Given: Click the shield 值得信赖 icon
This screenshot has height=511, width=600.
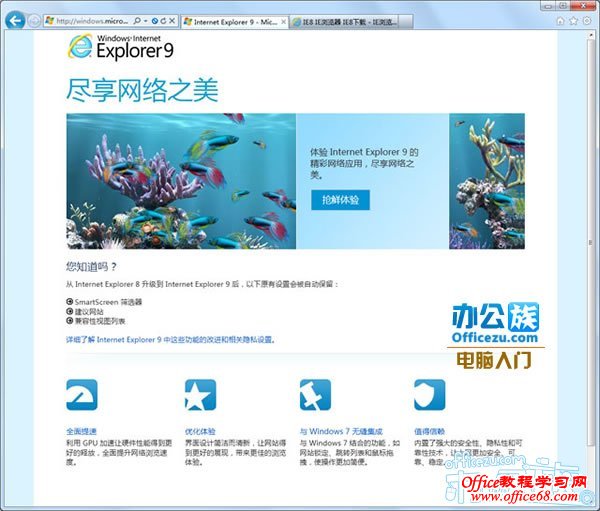Looking at the screenshot, I should [x=430, y=395].
